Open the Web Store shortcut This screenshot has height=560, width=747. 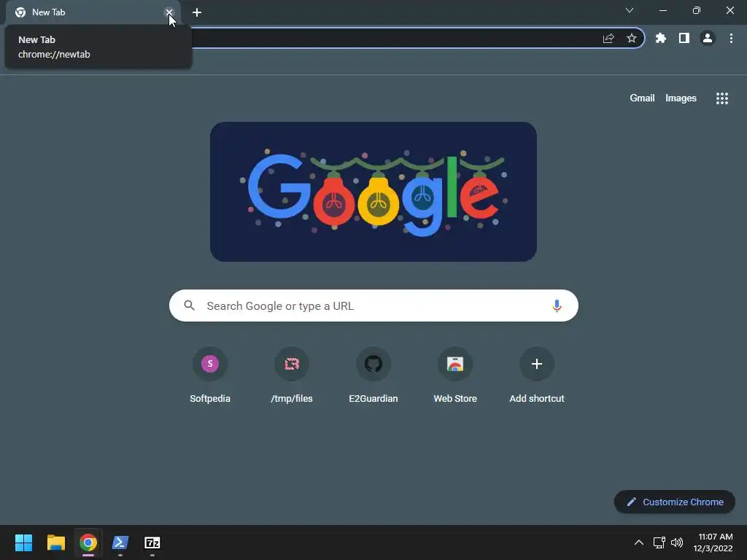point(455,376)
